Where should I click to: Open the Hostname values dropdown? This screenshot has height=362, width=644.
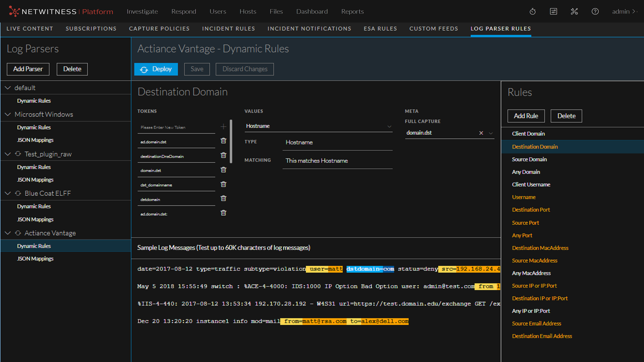(x=389, y=126)
